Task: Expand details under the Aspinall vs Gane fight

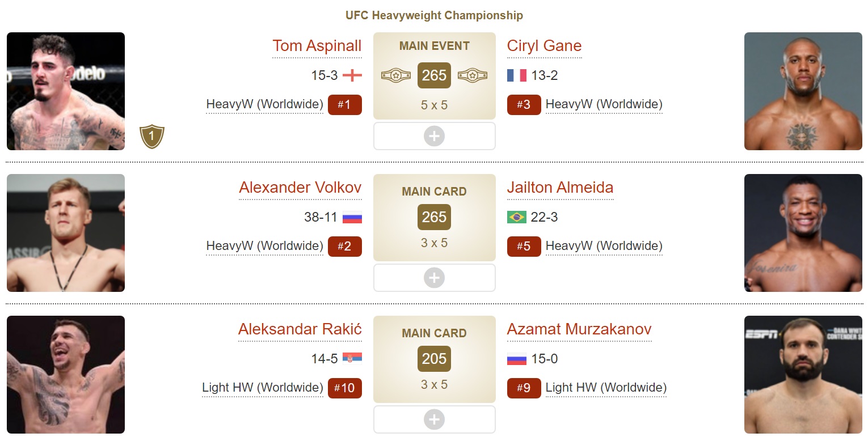Action: (434, 136)
